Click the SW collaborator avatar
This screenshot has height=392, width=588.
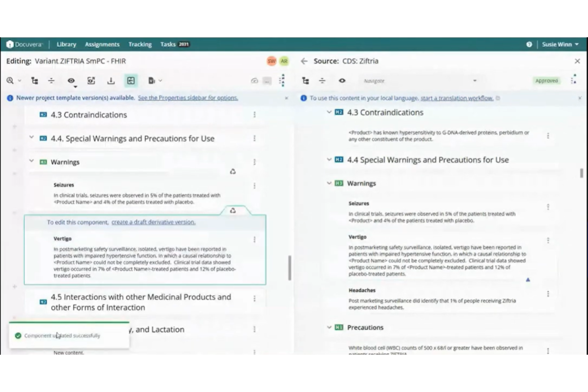click(x=272, y=61)
